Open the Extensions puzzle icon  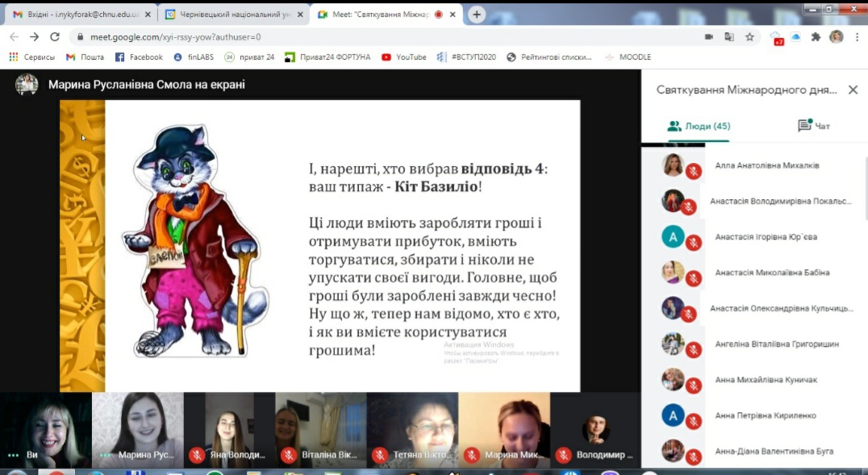point(816,36)
